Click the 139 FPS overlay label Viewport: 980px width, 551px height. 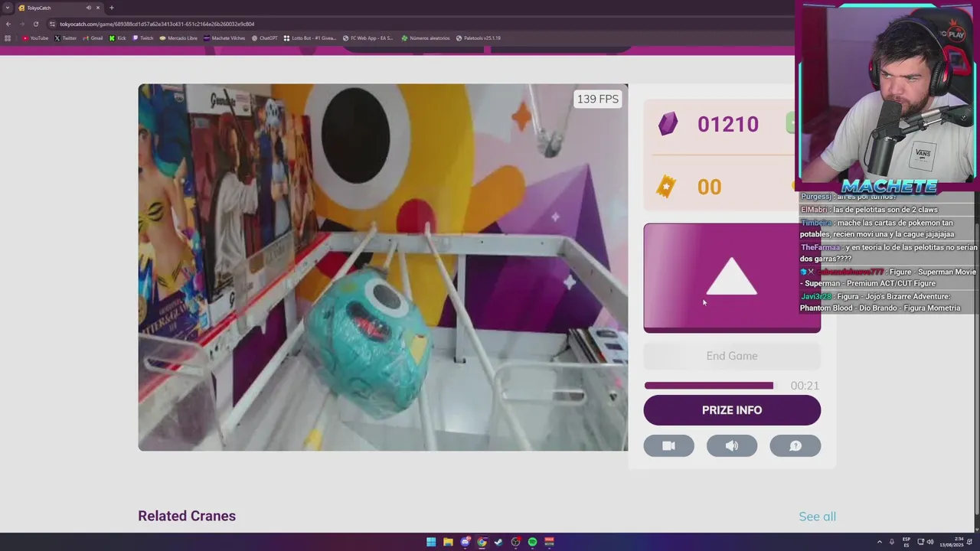point(597,99)
